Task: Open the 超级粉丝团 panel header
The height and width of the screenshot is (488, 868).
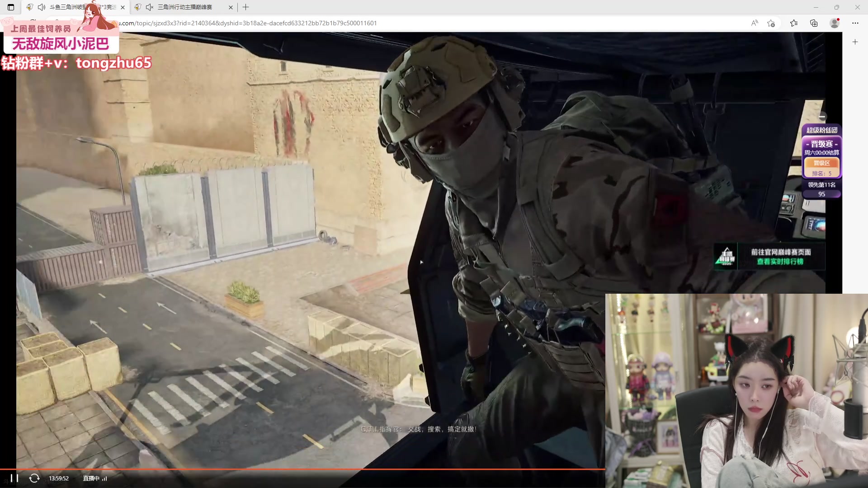Action: (x=822, y=130)
